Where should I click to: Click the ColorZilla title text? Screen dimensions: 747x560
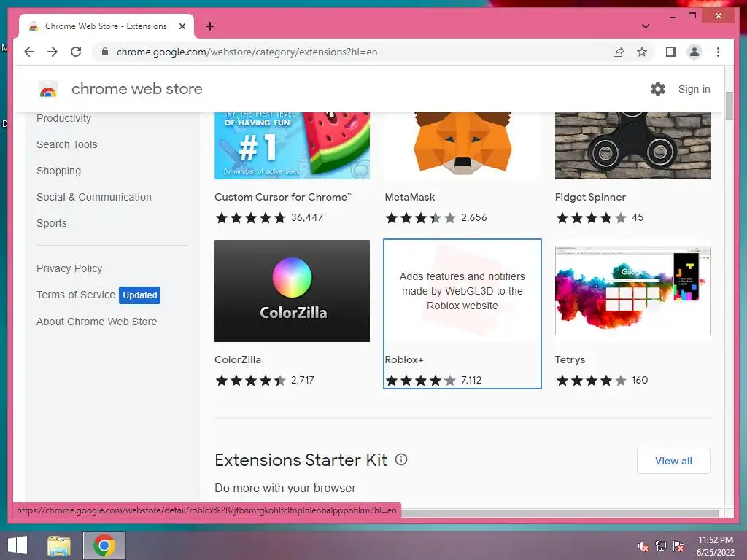[x=238, y=359]
